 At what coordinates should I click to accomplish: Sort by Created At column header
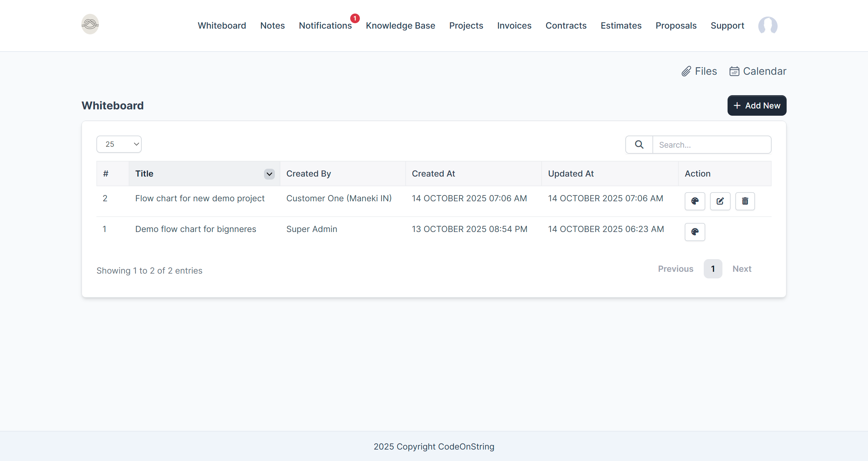433,174
